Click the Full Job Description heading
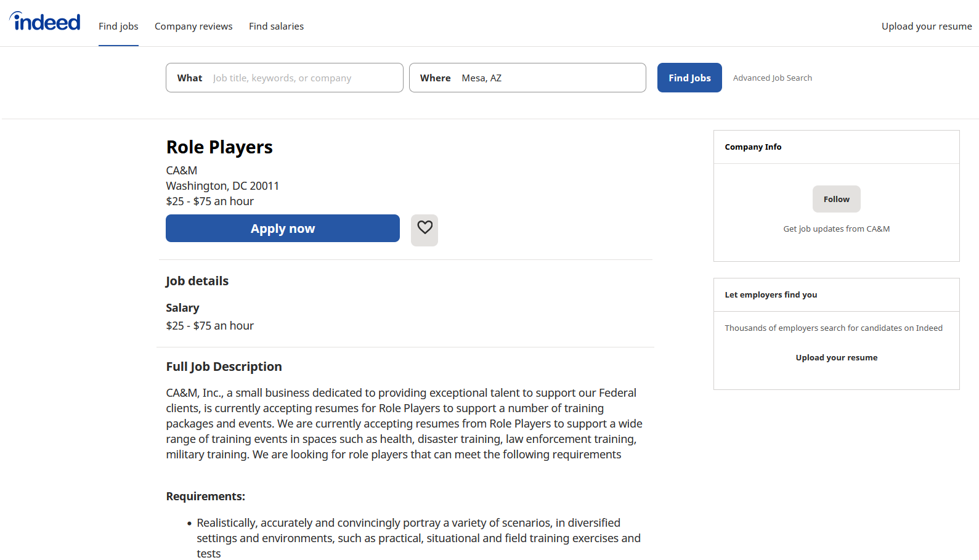This screenshot has width=979, height=560. click(224, 367)
